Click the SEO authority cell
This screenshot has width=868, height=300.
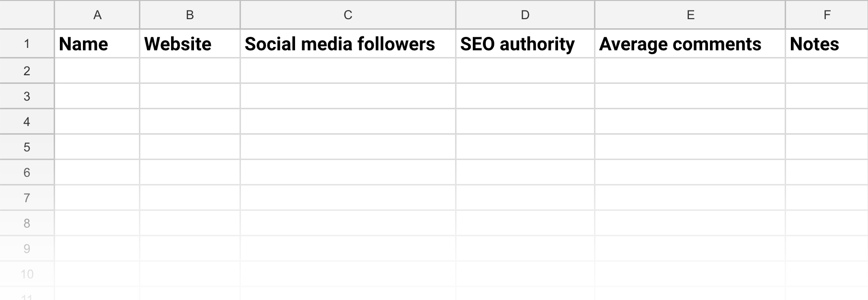click(525, 44)
